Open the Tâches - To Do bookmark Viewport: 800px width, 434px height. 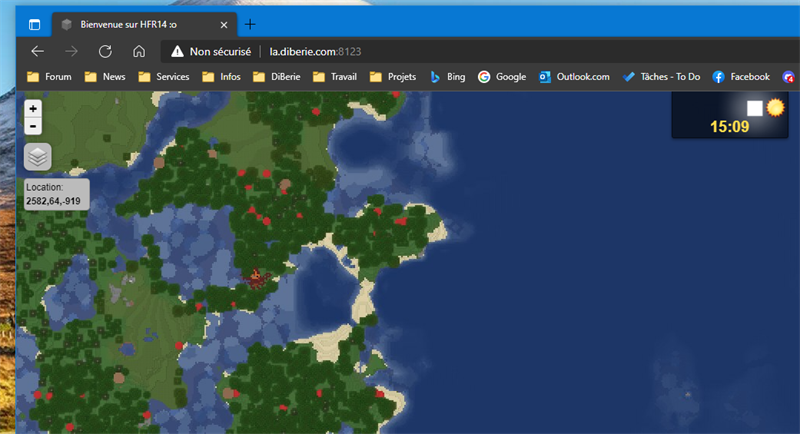(x=661, y=77)
